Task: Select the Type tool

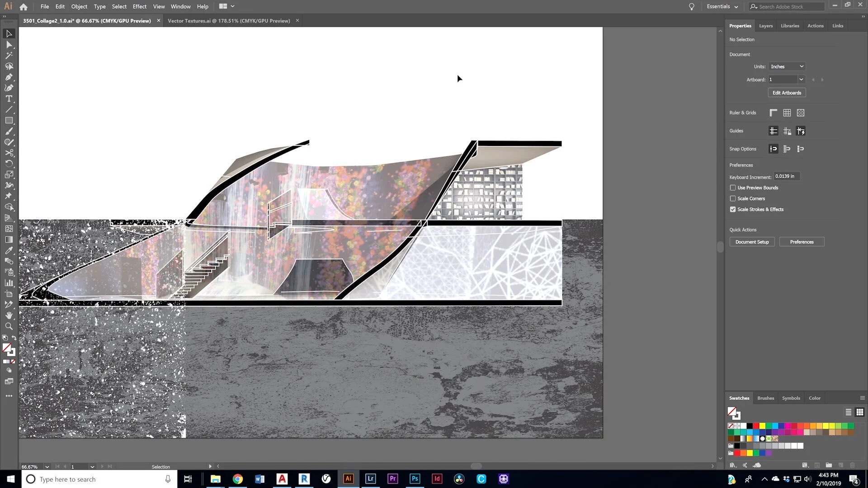Action: click(9, 99)
